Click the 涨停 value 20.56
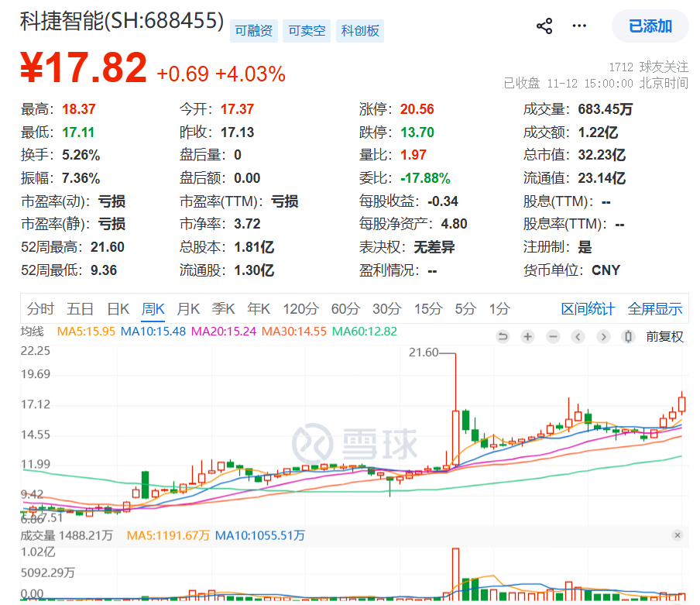This screenshot has width=700, height=605. coord(417,109)
